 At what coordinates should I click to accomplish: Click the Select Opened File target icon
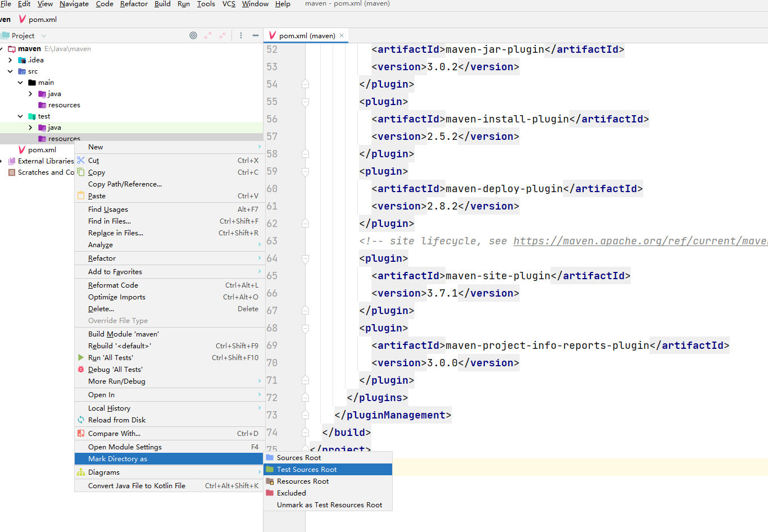(193, 35)
